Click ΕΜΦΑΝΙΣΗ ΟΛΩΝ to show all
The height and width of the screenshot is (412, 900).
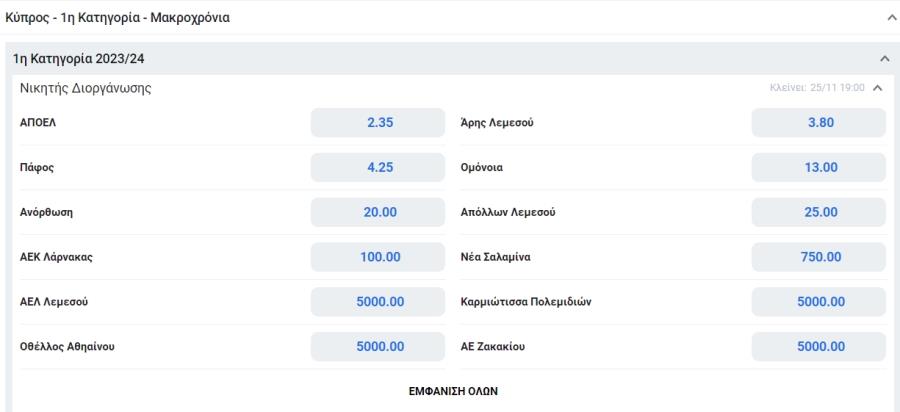click(x=453, y=391)
